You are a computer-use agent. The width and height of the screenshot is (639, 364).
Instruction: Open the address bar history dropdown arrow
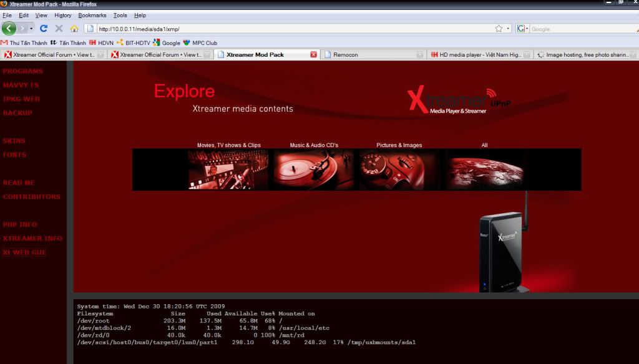pyautogui.click(x=508, y=29)
